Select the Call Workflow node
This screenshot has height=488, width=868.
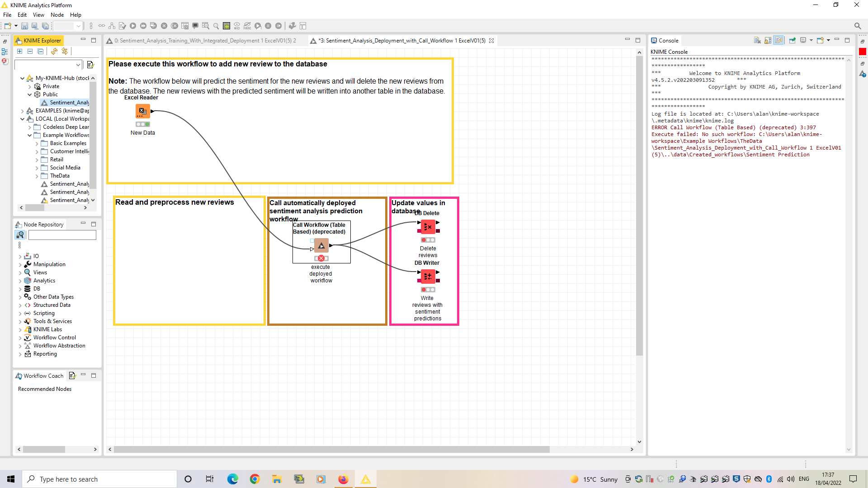[x=321, y=245]
